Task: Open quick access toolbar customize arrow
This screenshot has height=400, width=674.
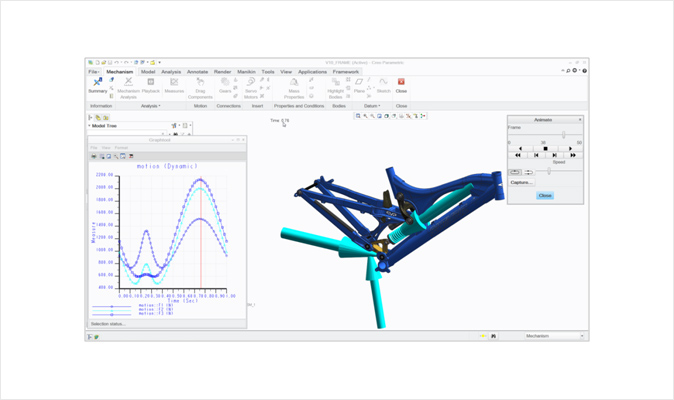Action: 159,63
